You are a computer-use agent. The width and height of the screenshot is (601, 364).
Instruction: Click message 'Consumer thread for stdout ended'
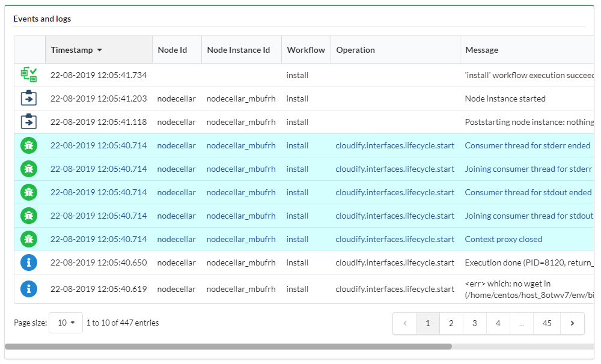[x=528, y=192]
